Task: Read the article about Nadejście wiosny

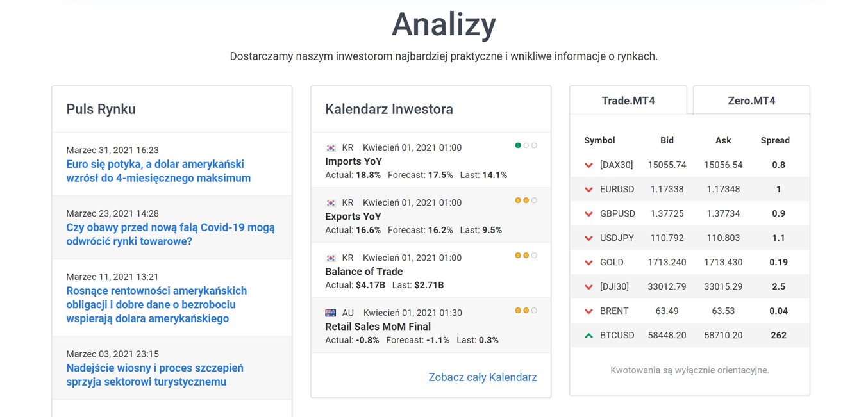Action: (x=154, y=375)
